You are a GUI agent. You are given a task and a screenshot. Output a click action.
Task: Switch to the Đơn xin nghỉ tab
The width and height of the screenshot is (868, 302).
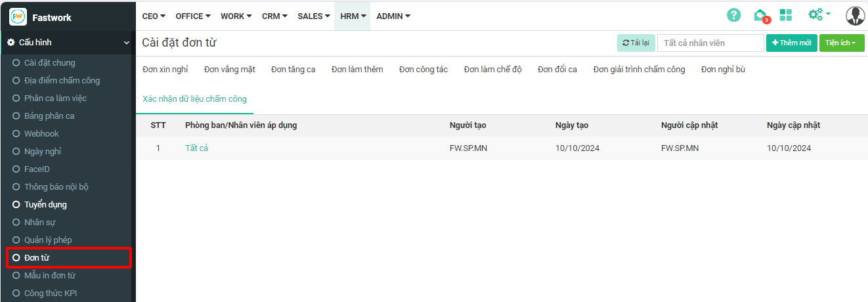point(165,69)
